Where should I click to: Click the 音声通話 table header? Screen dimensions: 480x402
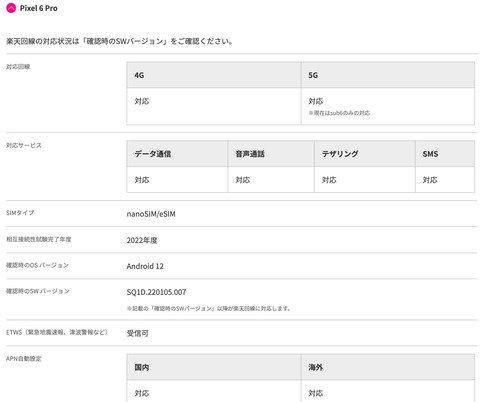271,154
